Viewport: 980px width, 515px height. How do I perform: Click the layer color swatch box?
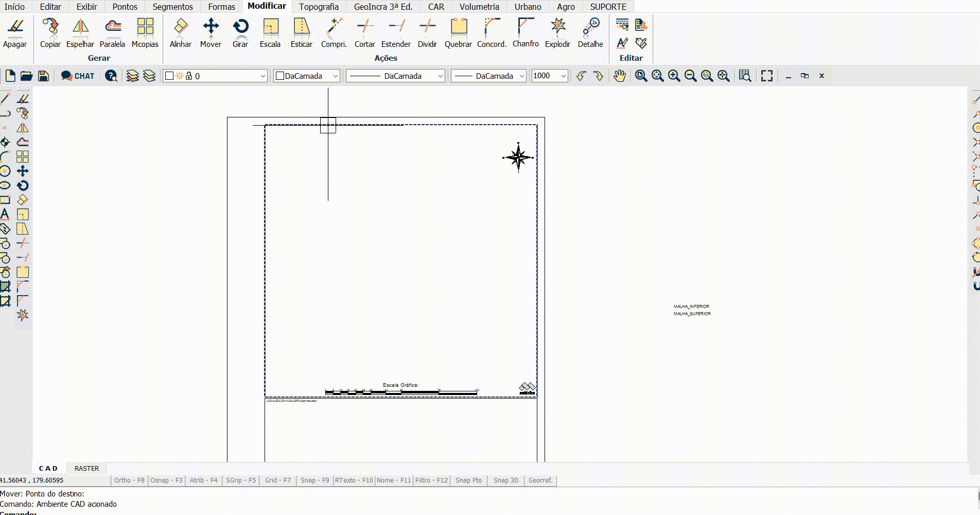pos(169,76)
